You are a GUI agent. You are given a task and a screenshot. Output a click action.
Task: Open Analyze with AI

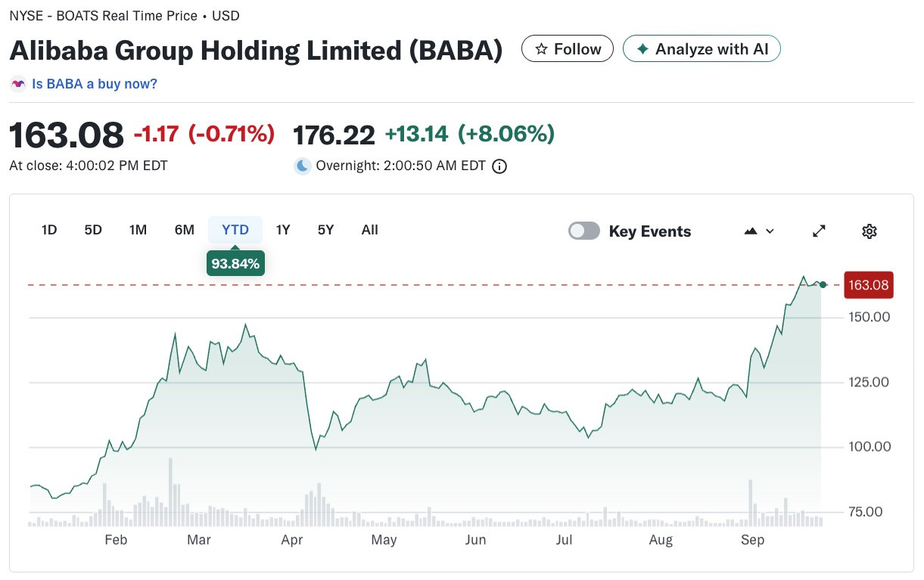(x=702, y=49)
